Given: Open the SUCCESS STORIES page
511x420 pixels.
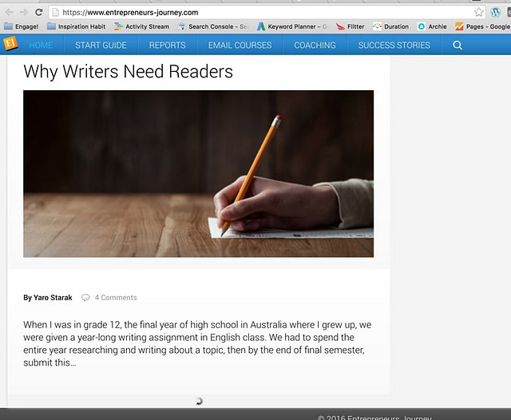Looking at the screenshot, I should click(x=394, y=46).
